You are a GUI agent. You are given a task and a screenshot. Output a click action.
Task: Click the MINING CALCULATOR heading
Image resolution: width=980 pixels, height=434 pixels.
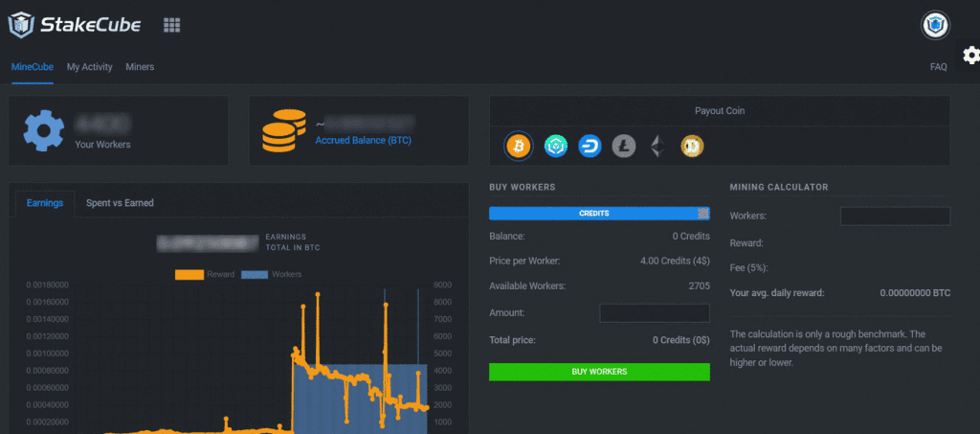click(779, 187)
